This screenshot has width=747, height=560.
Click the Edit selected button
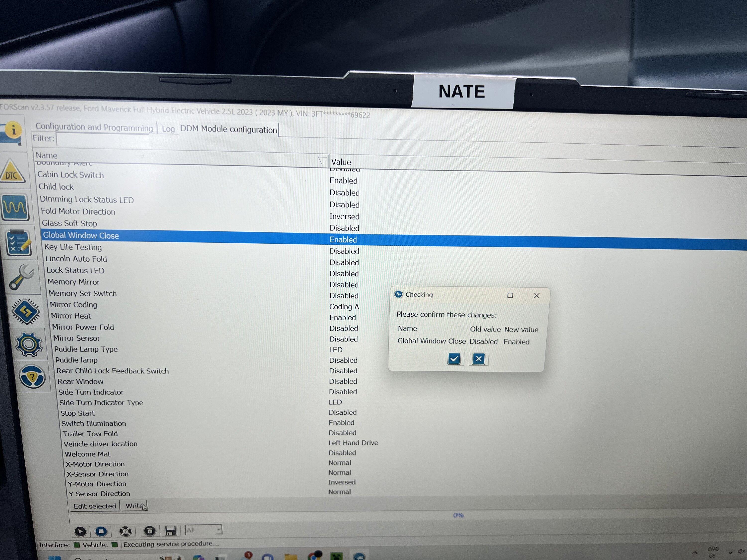[x=95, y=506]
